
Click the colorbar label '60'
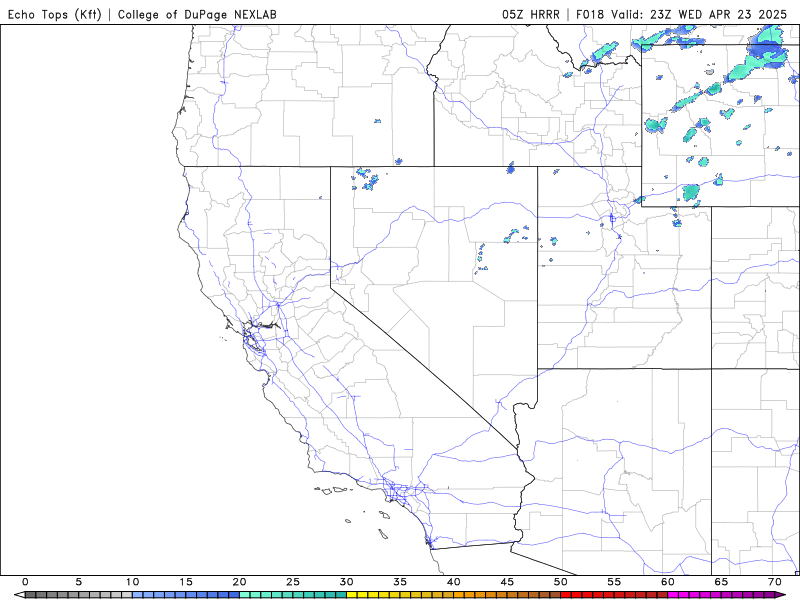(668, 582)
